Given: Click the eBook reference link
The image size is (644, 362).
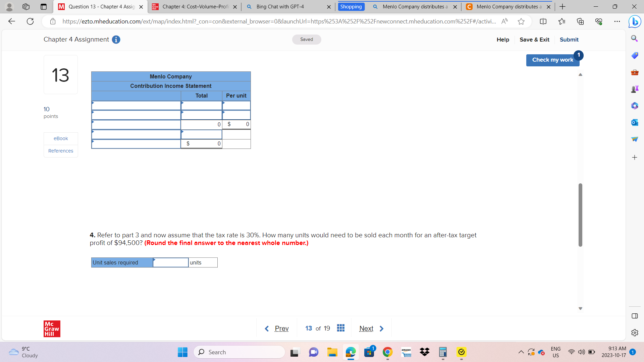Looking at the screenshot, I should click(x=60, y=138).
